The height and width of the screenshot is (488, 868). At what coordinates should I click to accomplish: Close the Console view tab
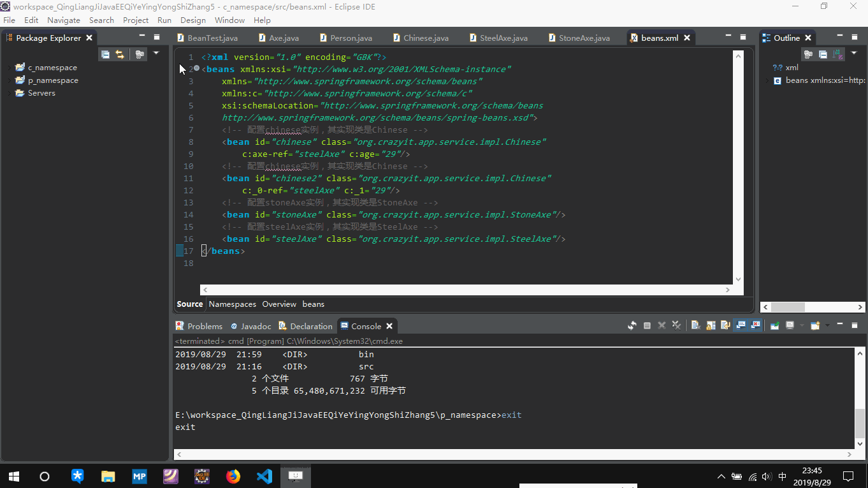(x=389, y=326)
